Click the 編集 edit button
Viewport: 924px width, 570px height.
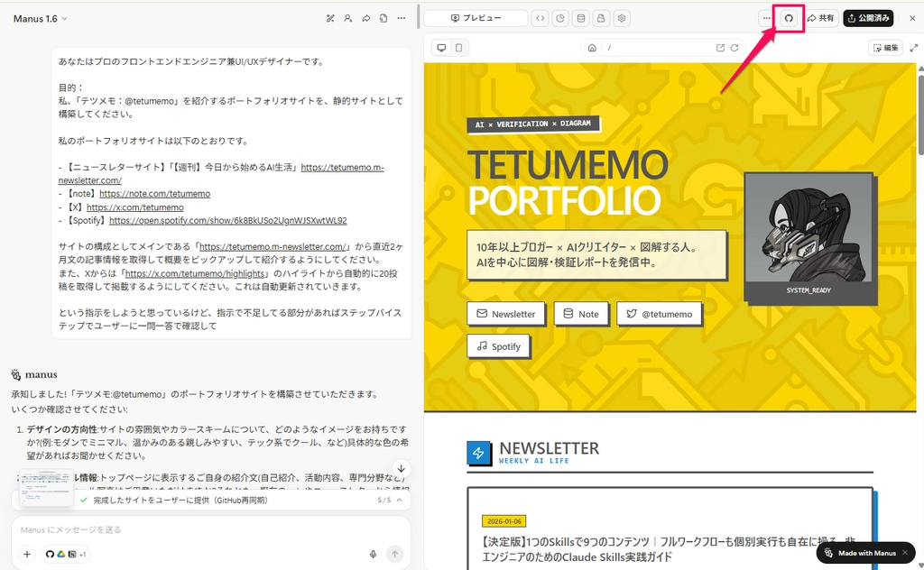[x=886, y=48]
